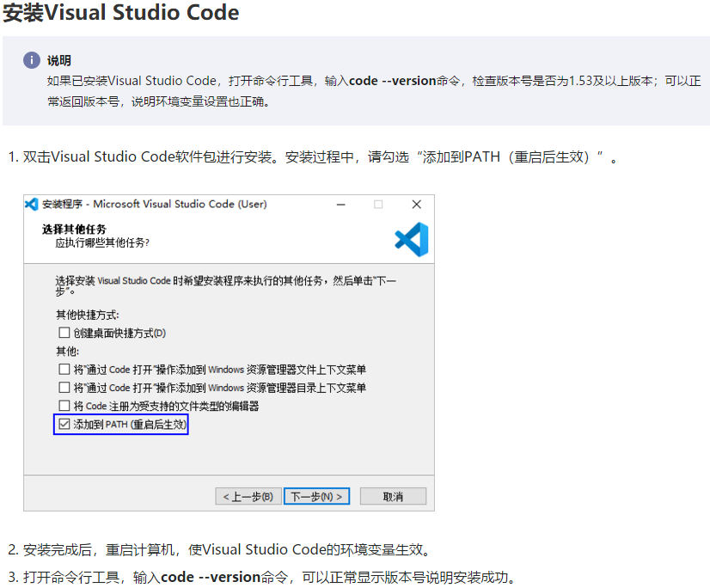
Task: Click the 取消 button
Action: [x=393, y=497]
